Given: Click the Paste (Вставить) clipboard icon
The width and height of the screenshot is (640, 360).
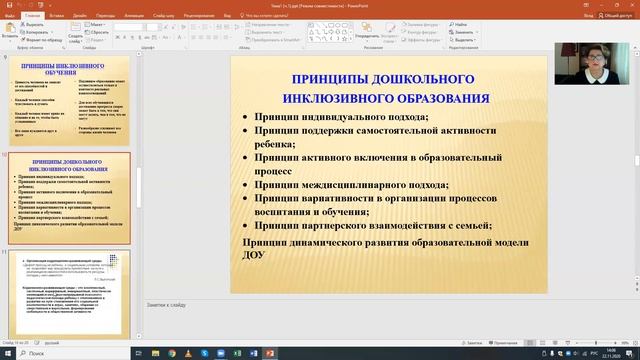Looking at the screenshot, I should pos(10,29).
